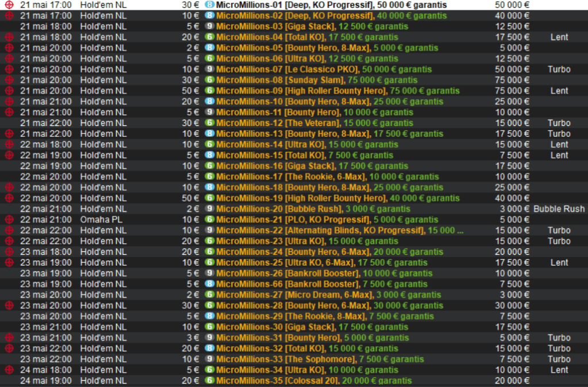
Task: Click the grey 9-max badge on MicroMillions-20
Action: coord(210,209)
